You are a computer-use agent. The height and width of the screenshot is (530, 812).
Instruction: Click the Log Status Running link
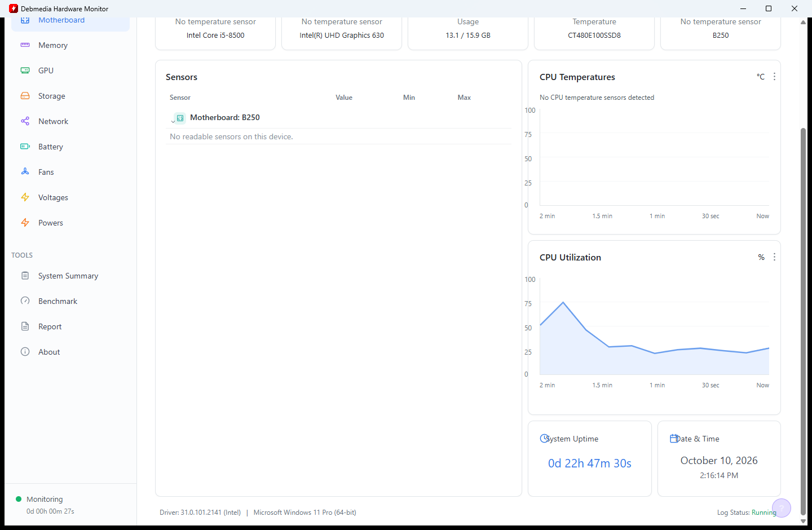click(x=764, y=513)
